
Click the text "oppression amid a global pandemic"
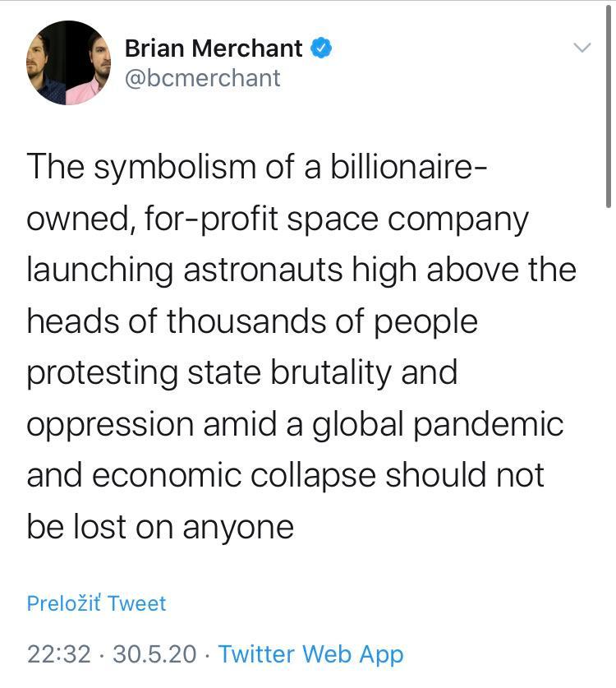pyautogui.click(x=295, y=424)
